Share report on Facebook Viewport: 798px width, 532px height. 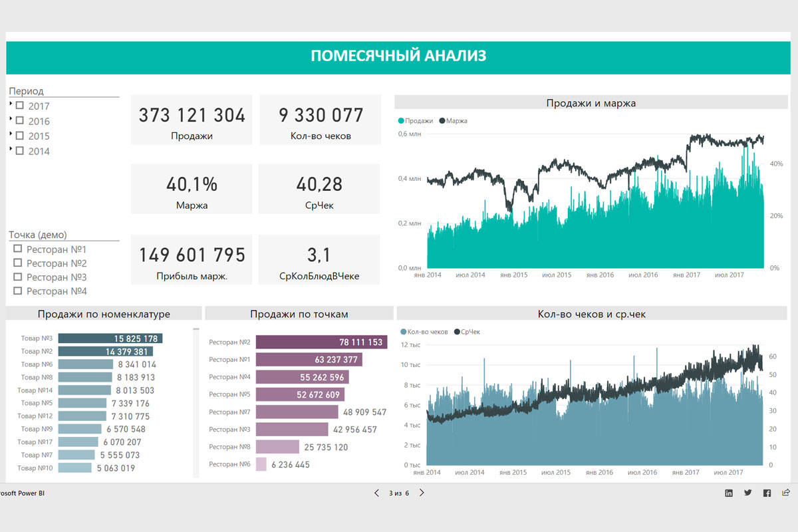pos(767,493)
